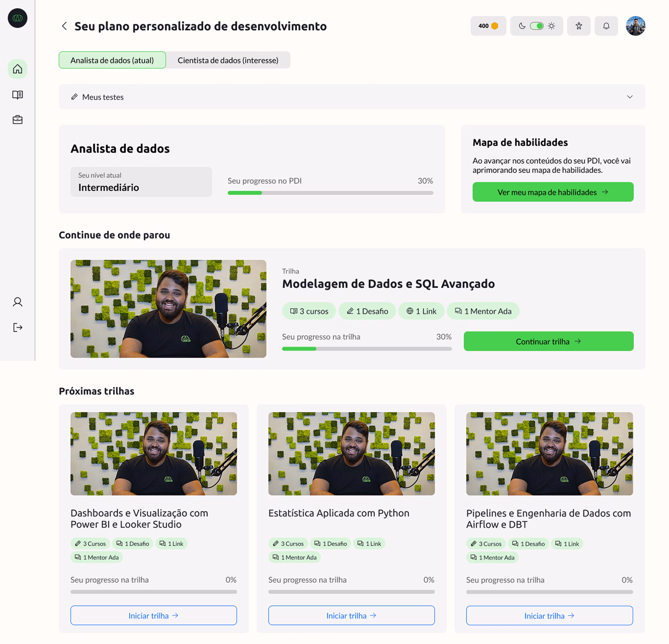Click the Modelagem de Dados trilha progress bar

(x=367, y=348)
